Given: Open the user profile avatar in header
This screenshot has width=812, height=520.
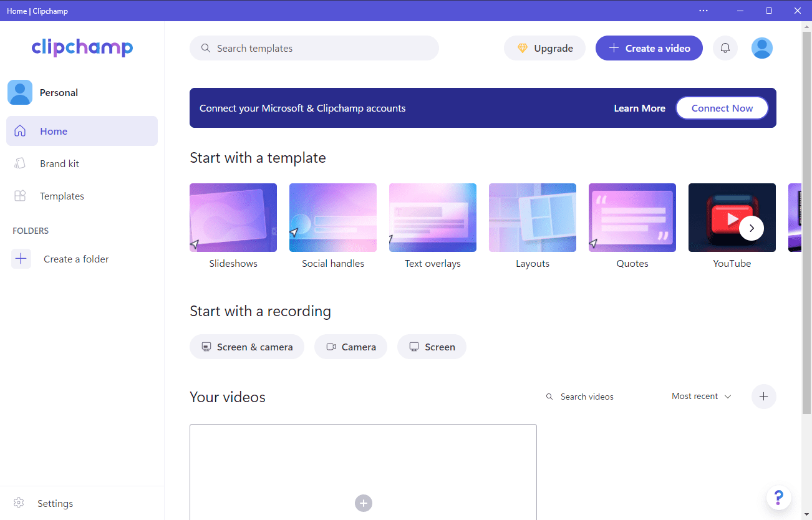Looking at the screenshot, I should click(x=761, y=48).
